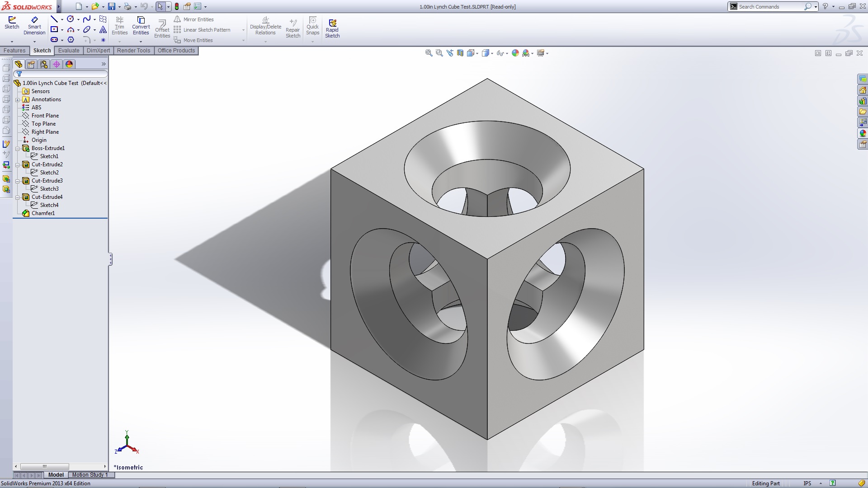The width and height of the screenshot is (868, 488).
Task: Collapse the Boss-Extrude1 tree node
Action: point(18,148)
